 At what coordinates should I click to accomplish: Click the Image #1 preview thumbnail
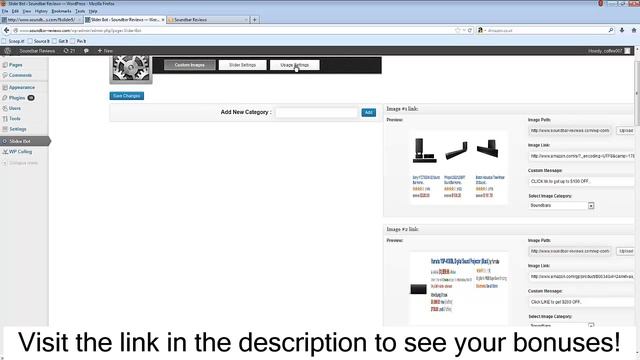click(459, 167)
